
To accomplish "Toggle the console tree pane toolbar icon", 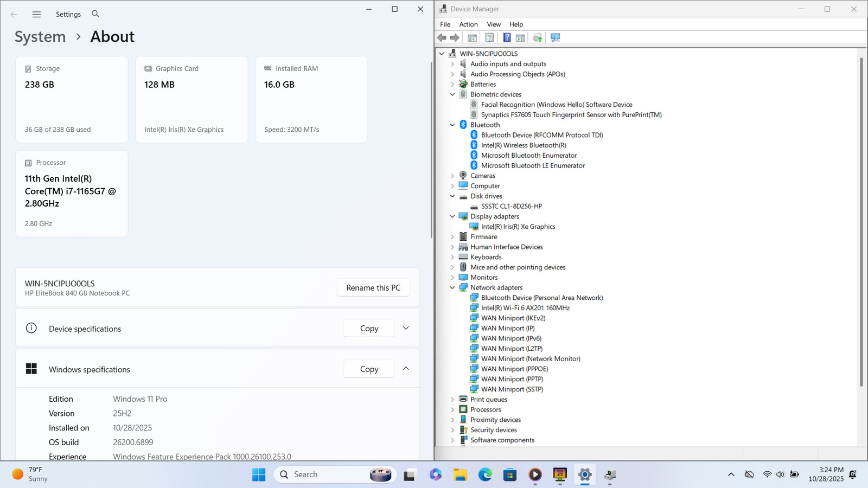I will pos(472,37).
